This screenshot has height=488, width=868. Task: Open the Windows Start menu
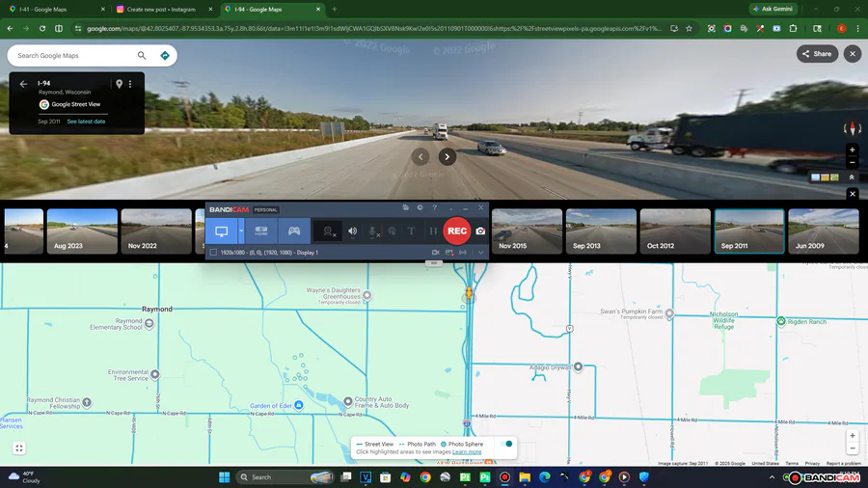coord(224,477)
